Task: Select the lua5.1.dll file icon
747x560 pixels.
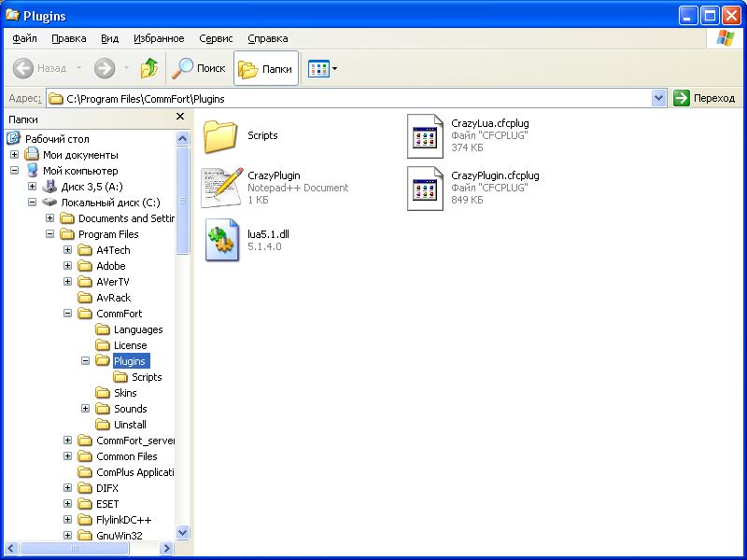Action: click(222, 240)
